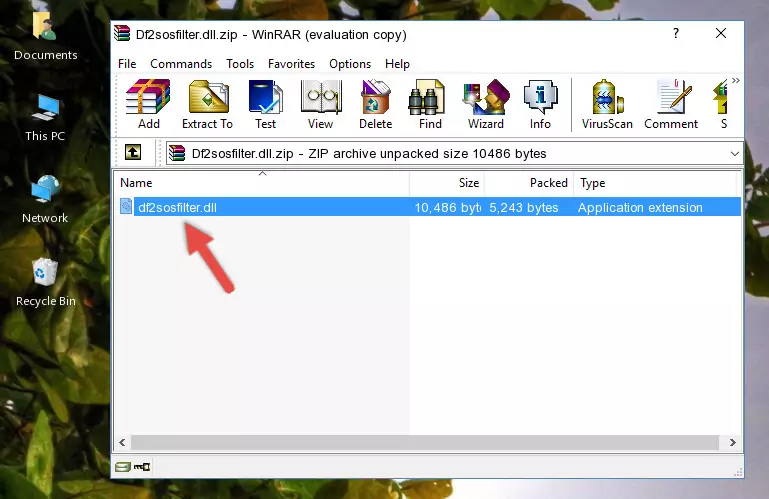Click the status bar key icon

click(x=142, y=467)
